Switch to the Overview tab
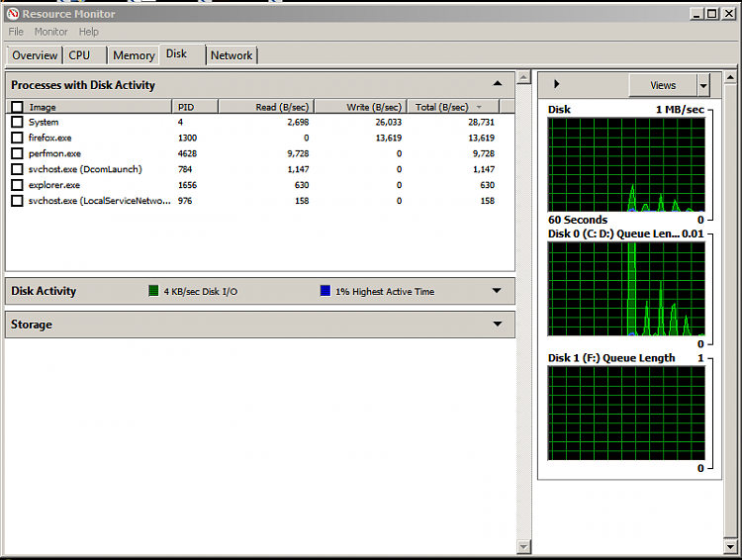This screenshot has height=560, width=742. coord(35,55)
